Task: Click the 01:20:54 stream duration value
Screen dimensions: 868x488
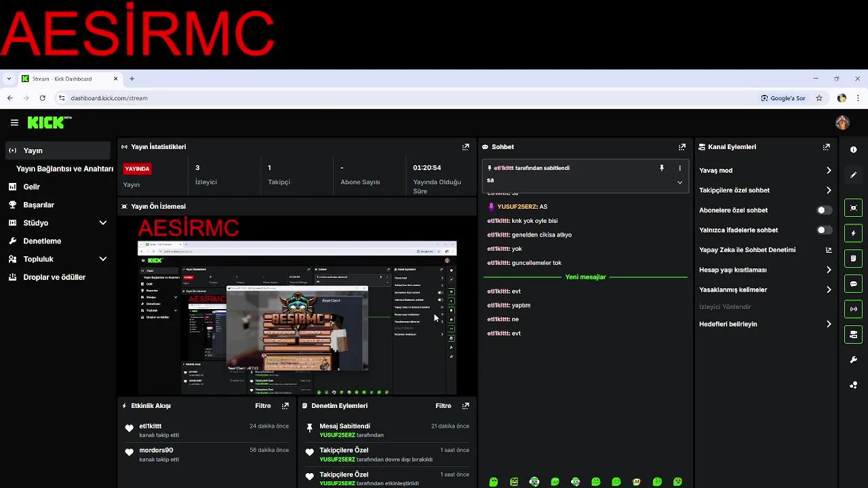Action: 427,168
